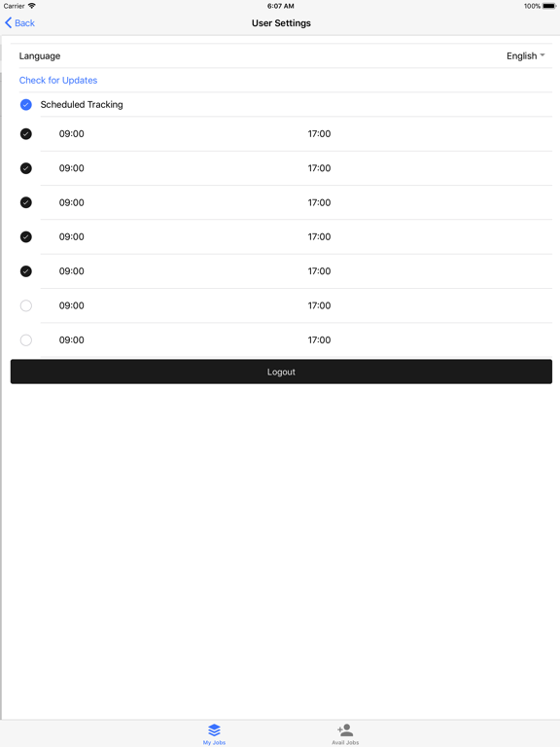Uncheck the fifth schedule row checkbox
Viewport: 560px width, 747px height.
click(26, 271)
